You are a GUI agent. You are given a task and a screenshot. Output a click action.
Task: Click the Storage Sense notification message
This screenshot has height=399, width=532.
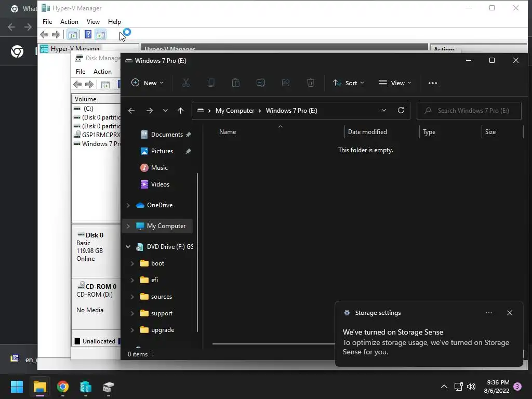[x=426, y=342]
